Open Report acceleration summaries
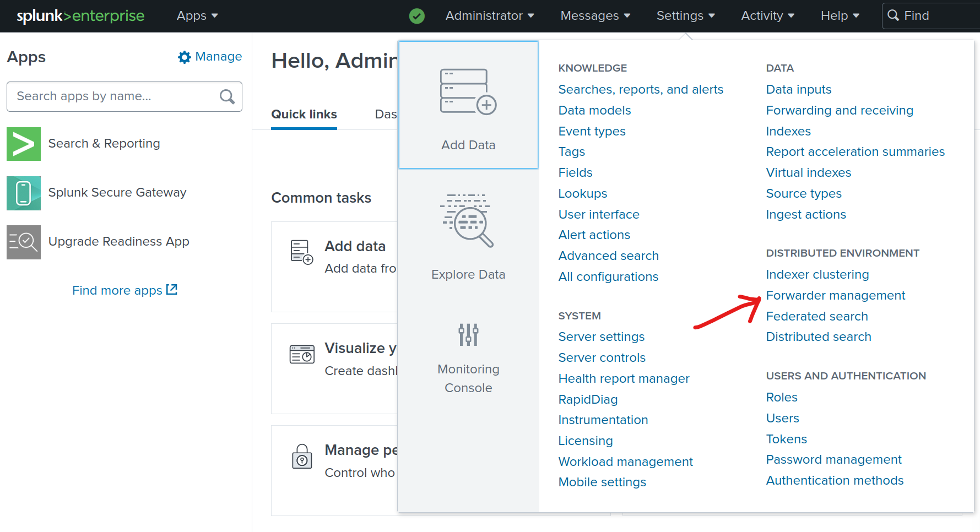The image size is (980, 532). [855, 152]
